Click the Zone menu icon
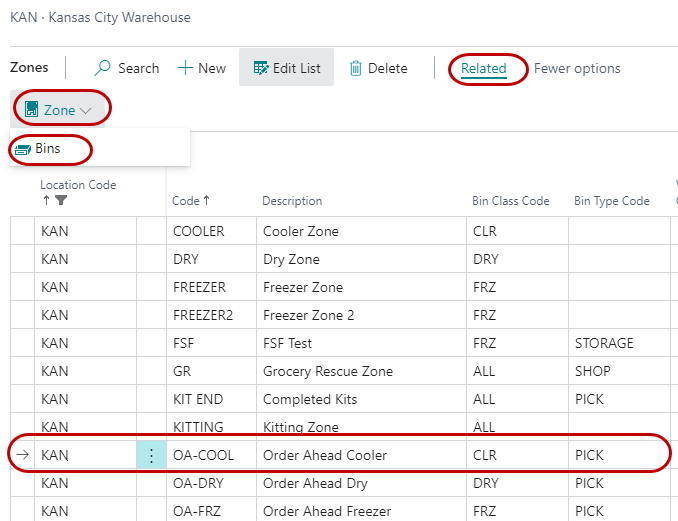Viewport: 678px width, 521px height. [x=31, y=110]
